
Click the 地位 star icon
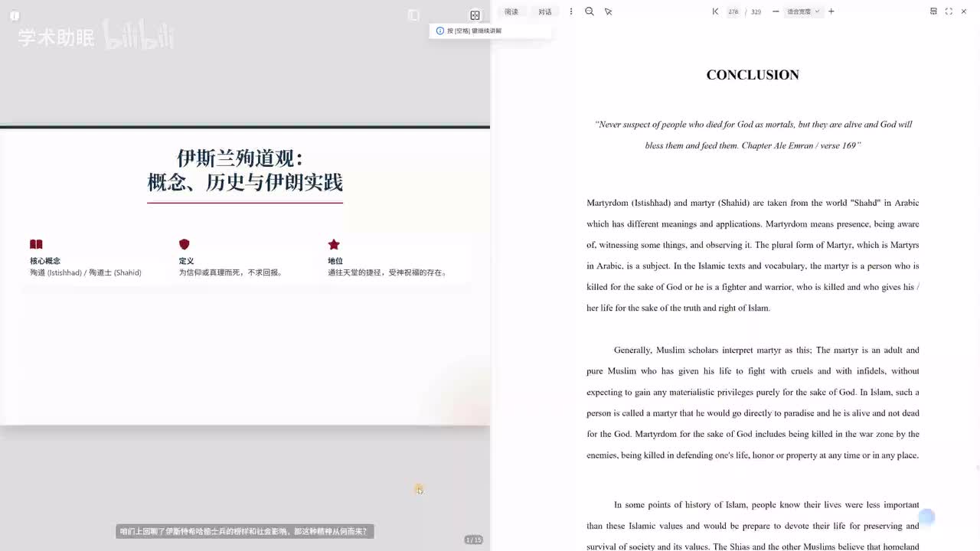click(x=334, y=244)
